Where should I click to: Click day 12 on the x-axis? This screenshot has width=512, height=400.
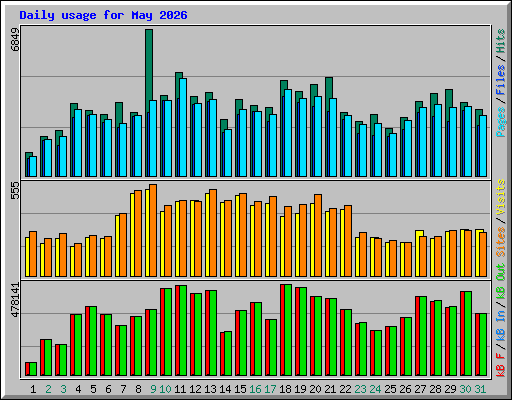click(195, 389)
